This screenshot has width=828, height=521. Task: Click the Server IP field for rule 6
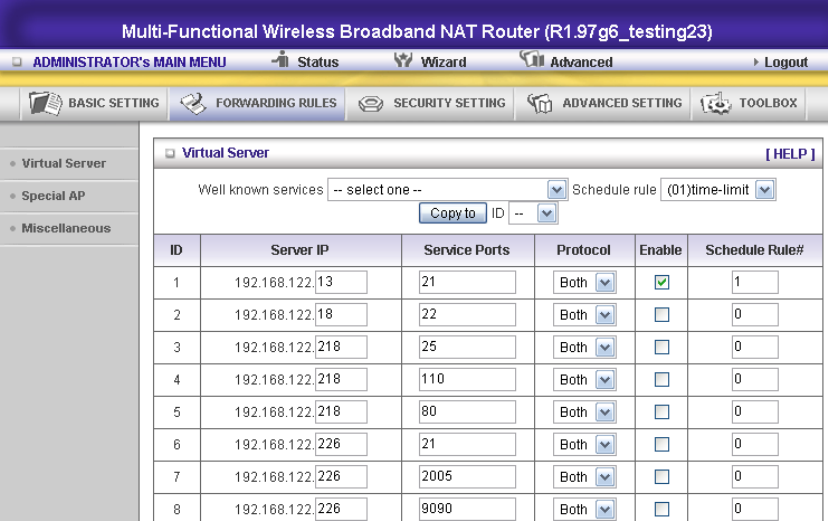[x=341, y=444]
